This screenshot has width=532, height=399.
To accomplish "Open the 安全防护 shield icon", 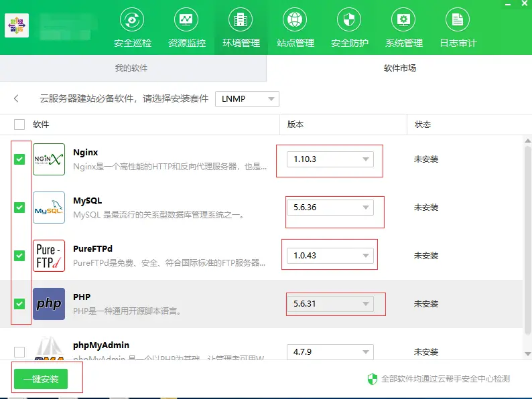I will click(x=349, y=20).
